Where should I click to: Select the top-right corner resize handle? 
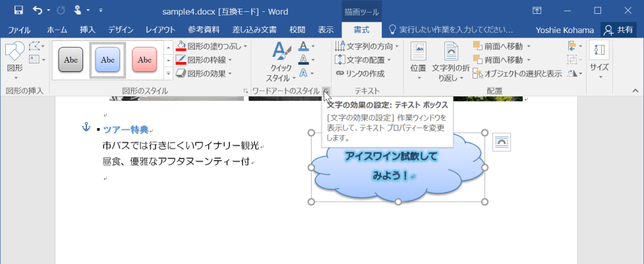[484, 133]
